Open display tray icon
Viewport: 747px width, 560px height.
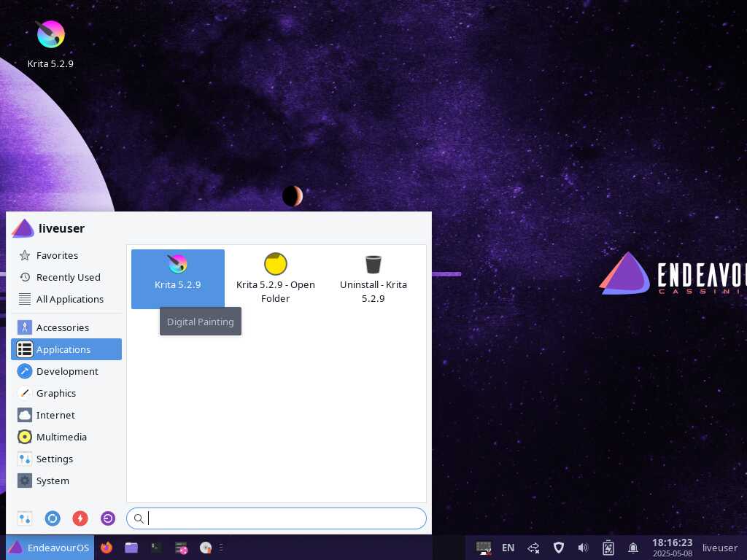(484, 548)
